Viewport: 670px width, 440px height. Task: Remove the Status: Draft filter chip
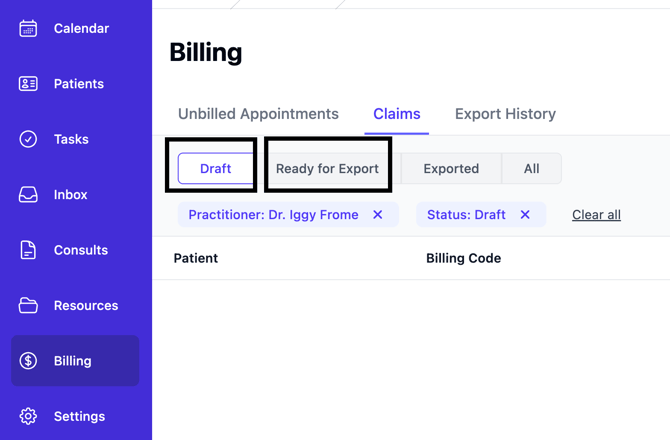point(525,215)
